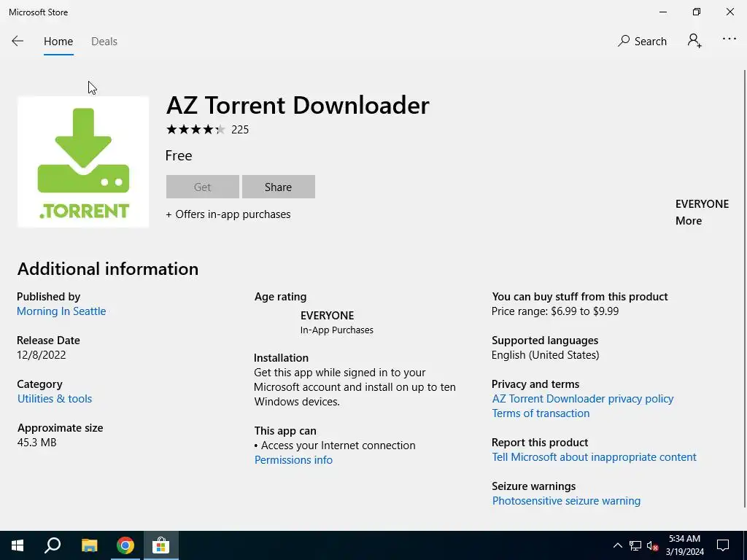Click the 'Additional information' heading
This screenshot has width=747, height=560.
(x=108, y=269)
